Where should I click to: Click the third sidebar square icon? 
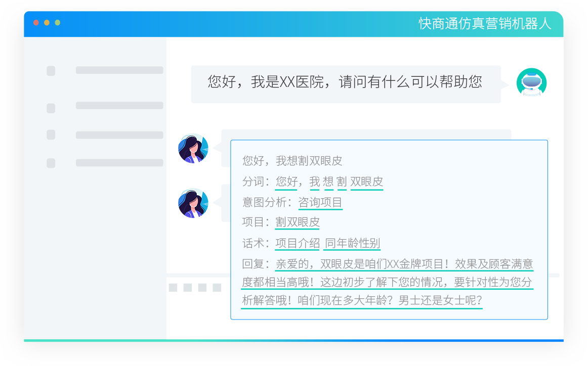(x=50, y=135)
